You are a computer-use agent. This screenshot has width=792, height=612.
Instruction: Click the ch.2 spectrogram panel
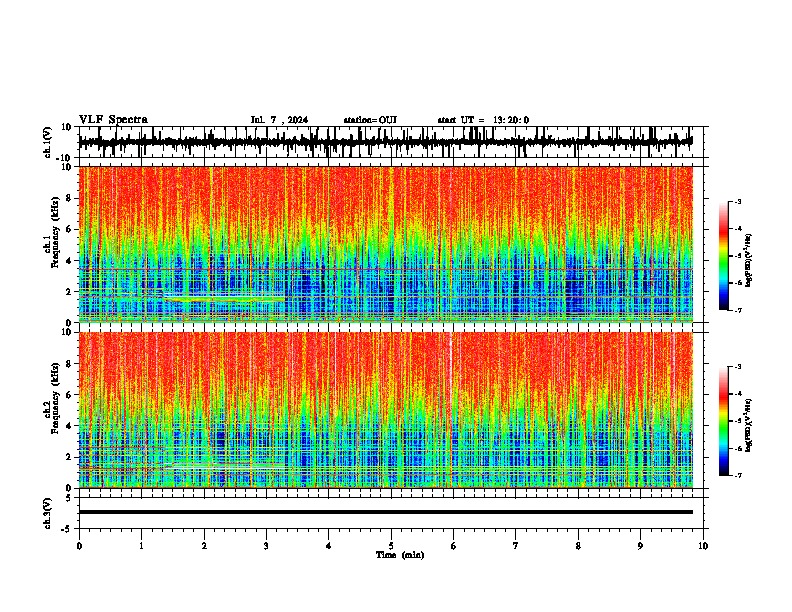[385, 410]
